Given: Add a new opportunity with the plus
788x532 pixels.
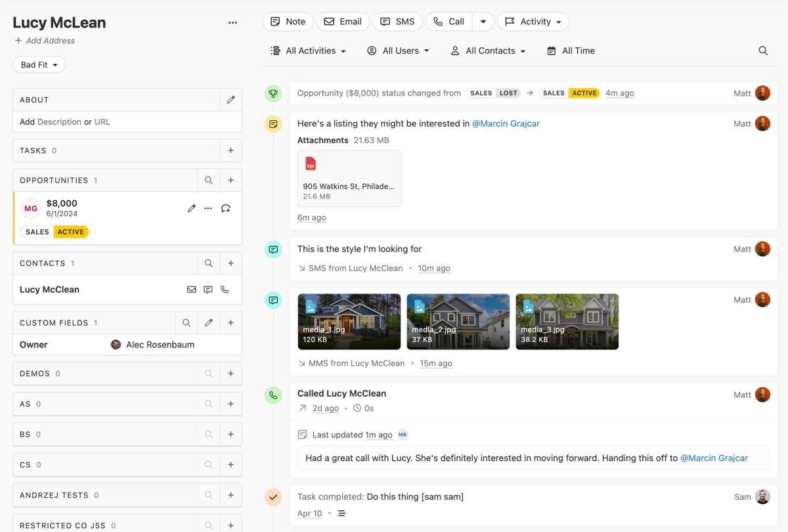Looking at the screenshot, I should point(230,180).
